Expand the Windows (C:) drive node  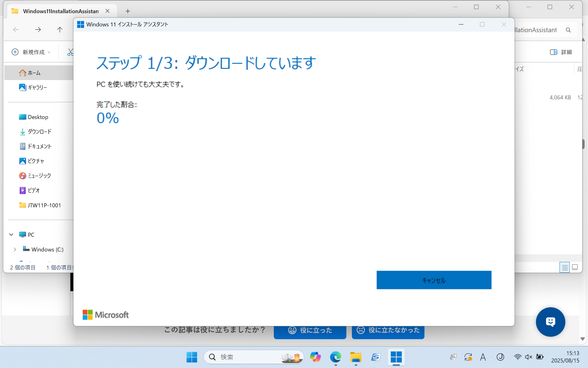click(x=15, y=250)
